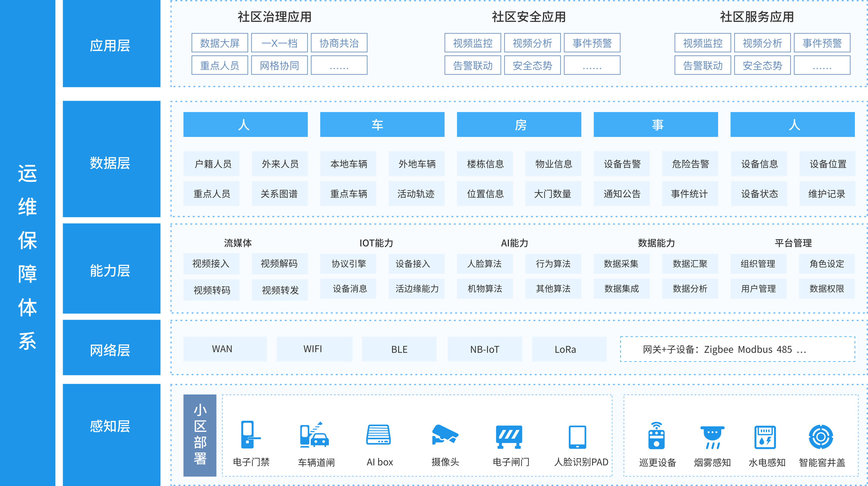Image resolution: width=868 pixels, height=486 pixels.
Task: Expand the 社区安全应用 ellipsis item
Action: (592, 65)
